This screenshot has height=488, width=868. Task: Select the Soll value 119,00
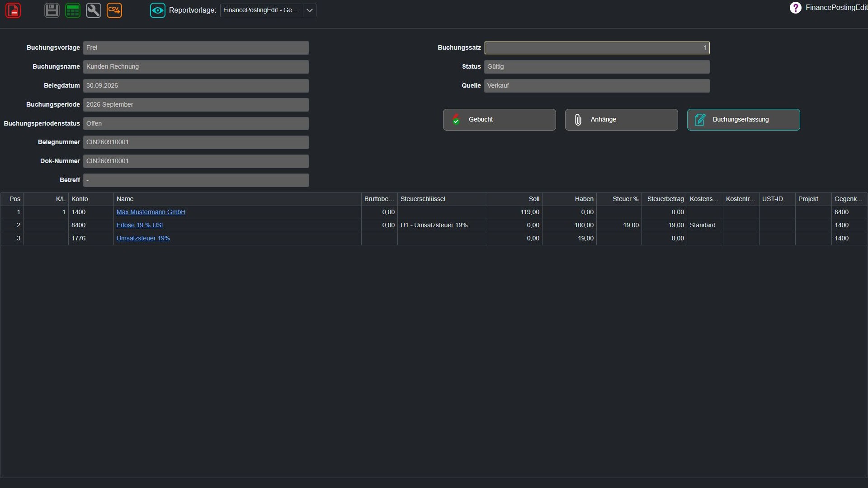pos(515,212)
